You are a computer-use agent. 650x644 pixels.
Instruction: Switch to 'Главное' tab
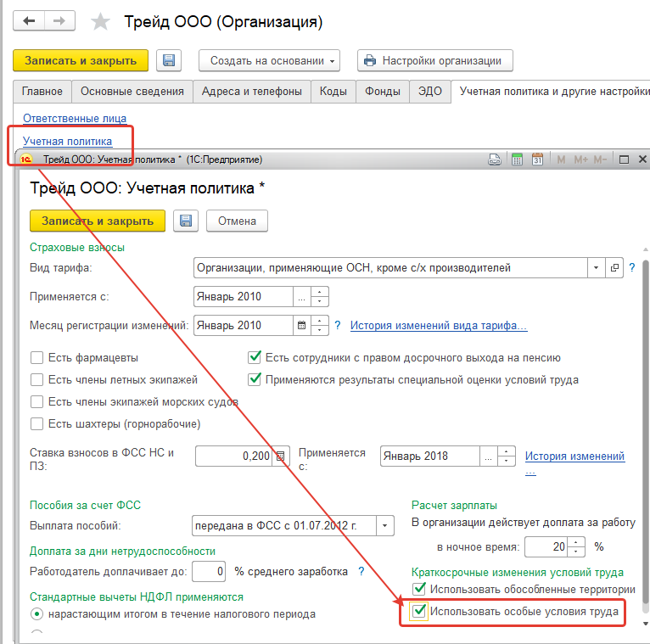(x=42, y=91)
